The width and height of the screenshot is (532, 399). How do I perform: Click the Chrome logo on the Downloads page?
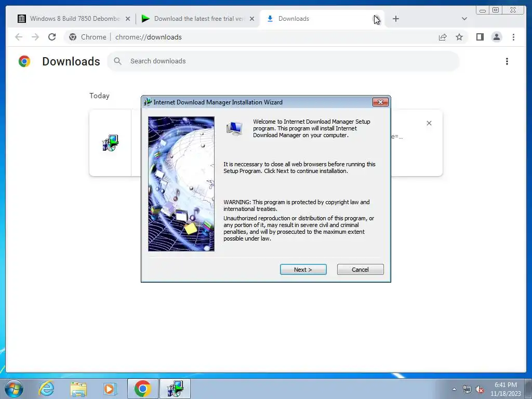click(24, 61)
